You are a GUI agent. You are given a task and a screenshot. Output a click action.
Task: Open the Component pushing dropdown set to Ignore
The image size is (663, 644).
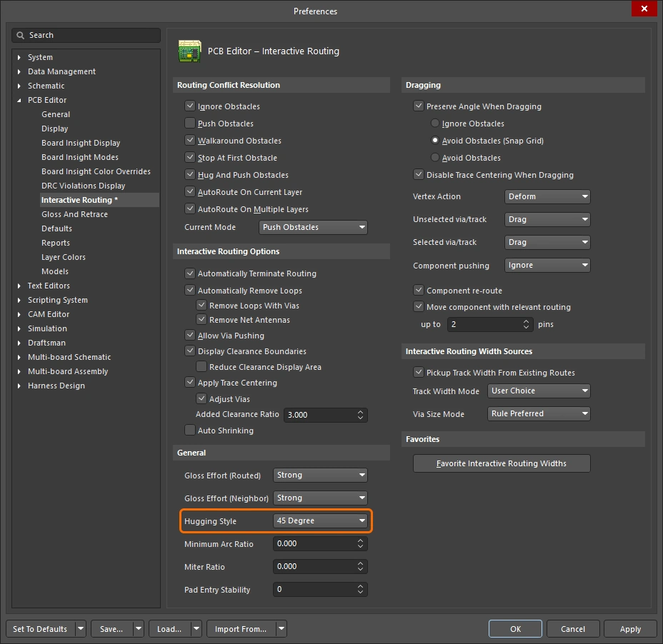click(x=547, y=265)
